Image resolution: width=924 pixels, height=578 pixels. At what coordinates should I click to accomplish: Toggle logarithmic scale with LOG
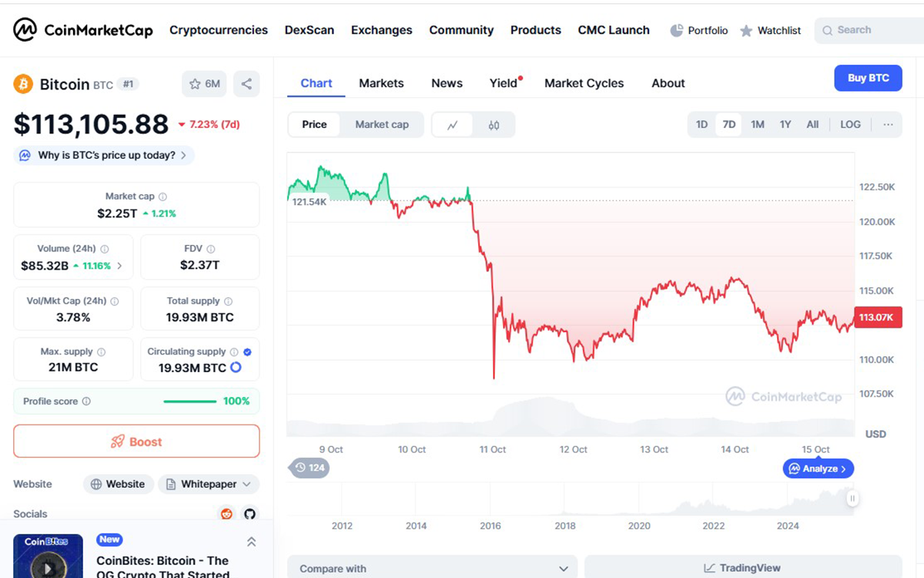pos(850,124)
